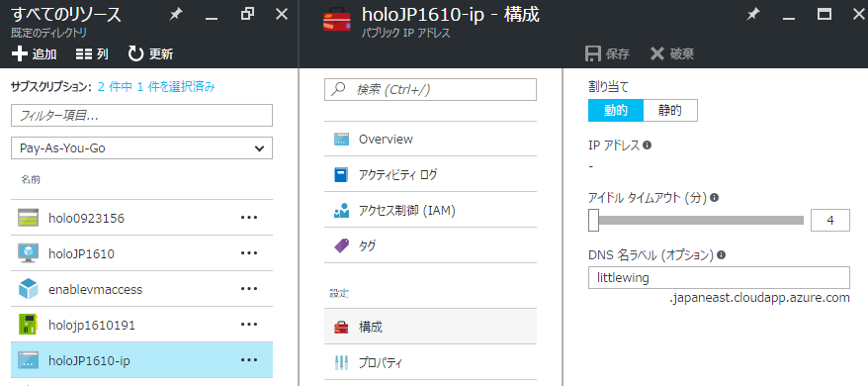The image size is (868, 386).
Task: Focus the filter items input field
Action: pos(141,116)
